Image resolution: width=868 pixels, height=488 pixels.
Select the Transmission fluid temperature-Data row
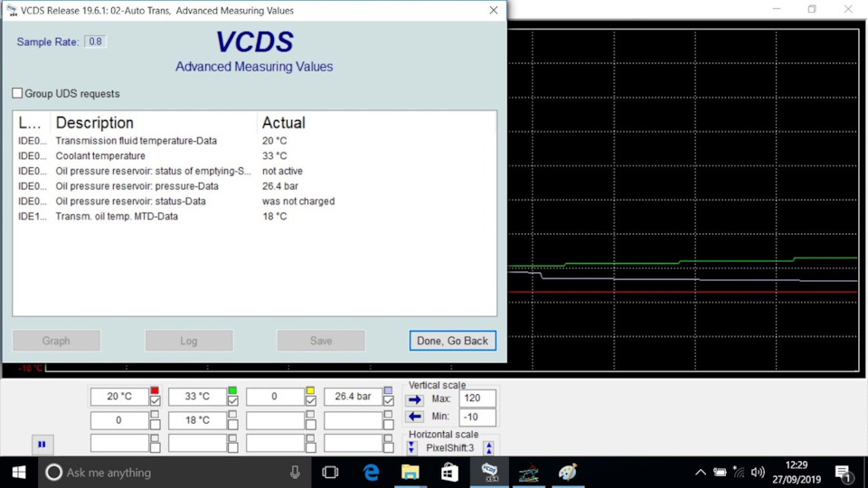(255, 141)
